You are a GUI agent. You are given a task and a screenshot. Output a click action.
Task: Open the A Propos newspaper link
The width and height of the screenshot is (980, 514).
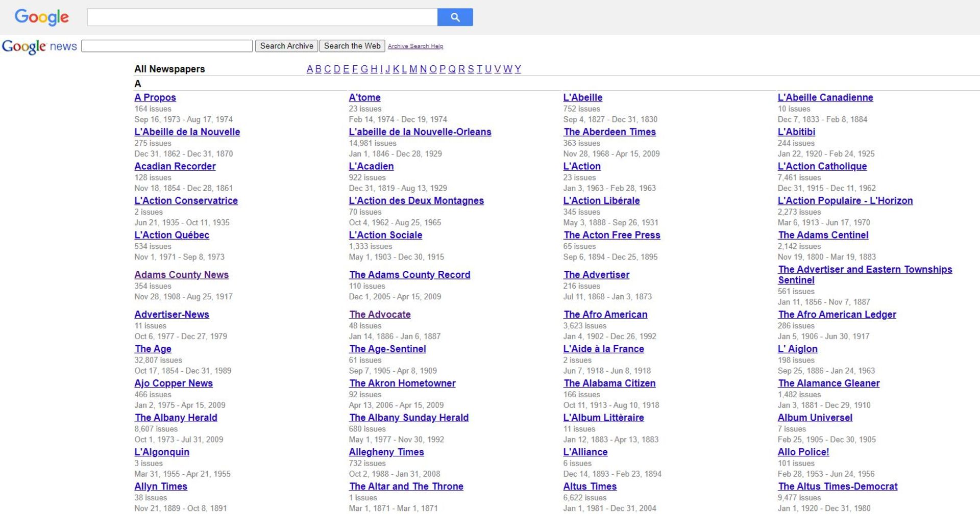[155, 97]
